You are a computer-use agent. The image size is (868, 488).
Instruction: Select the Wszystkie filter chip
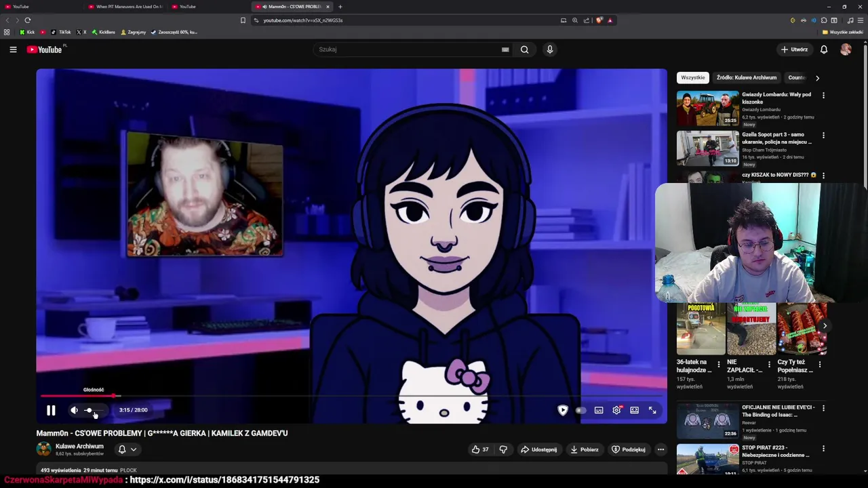(x=693, y=77)
